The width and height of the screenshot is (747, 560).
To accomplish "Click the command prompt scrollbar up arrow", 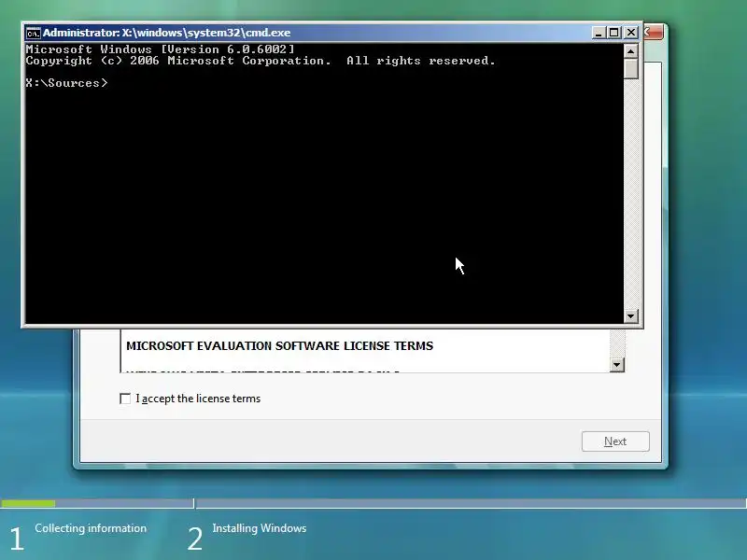I will 631,51.
